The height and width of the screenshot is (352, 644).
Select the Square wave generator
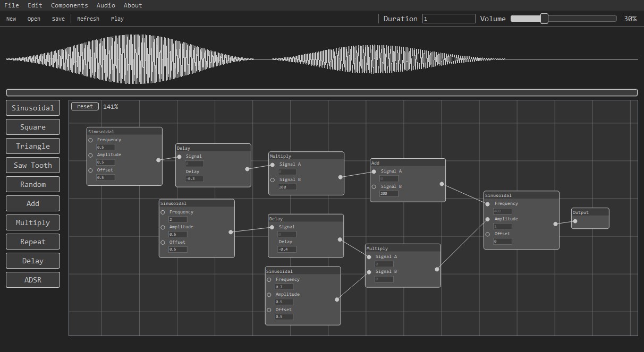pos(32,127)
